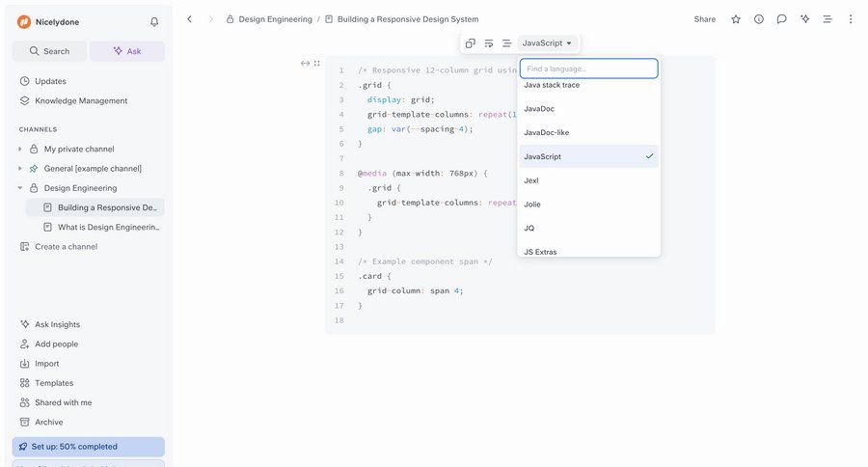868x467 pixels.
Task: Expand the General example channel
Action: (x=20, y=169)
